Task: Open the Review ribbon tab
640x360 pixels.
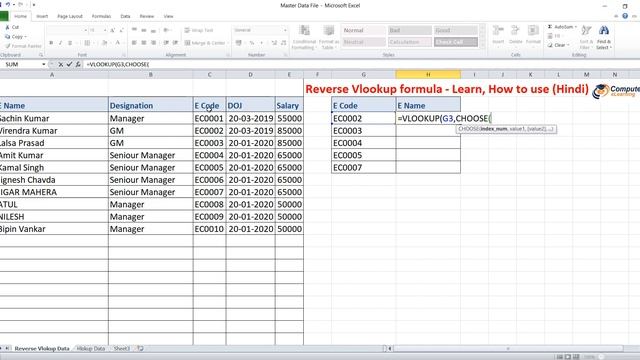Action: (147, 16)
